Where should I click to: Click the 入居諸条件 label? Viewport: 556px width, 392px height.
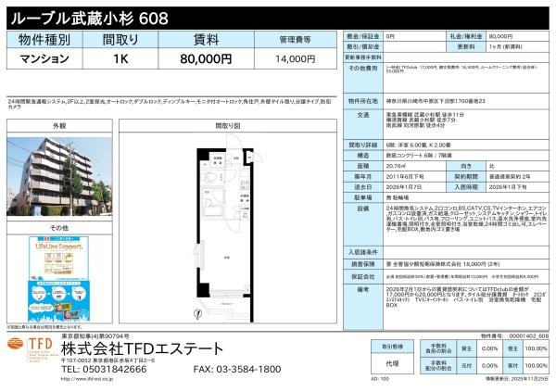(363, 252)
